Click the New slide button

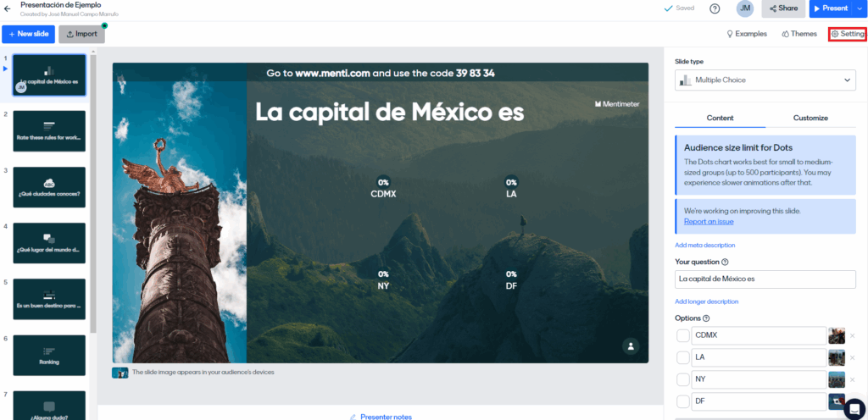(28, 34)
